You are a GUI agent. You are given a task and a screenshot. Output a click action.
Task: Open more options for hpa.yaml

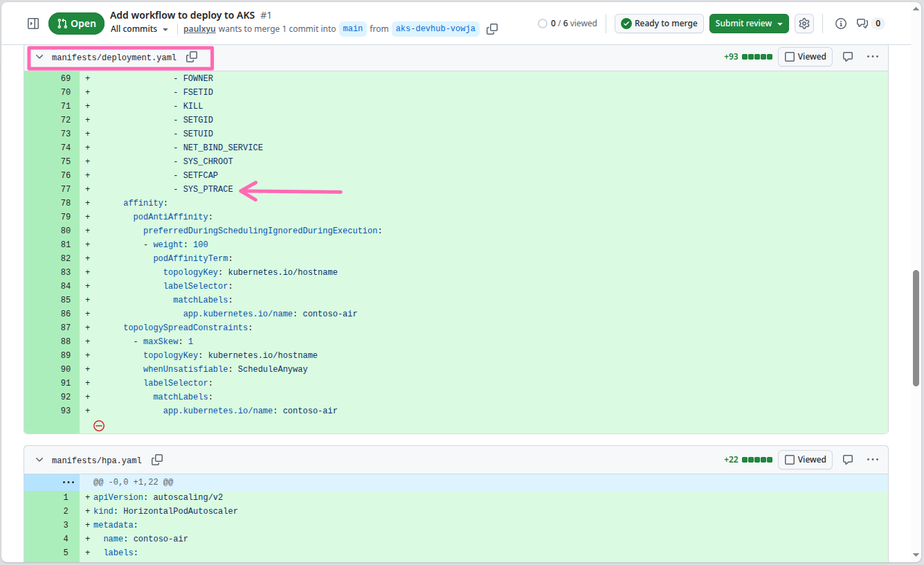click(x=873, y=460)
